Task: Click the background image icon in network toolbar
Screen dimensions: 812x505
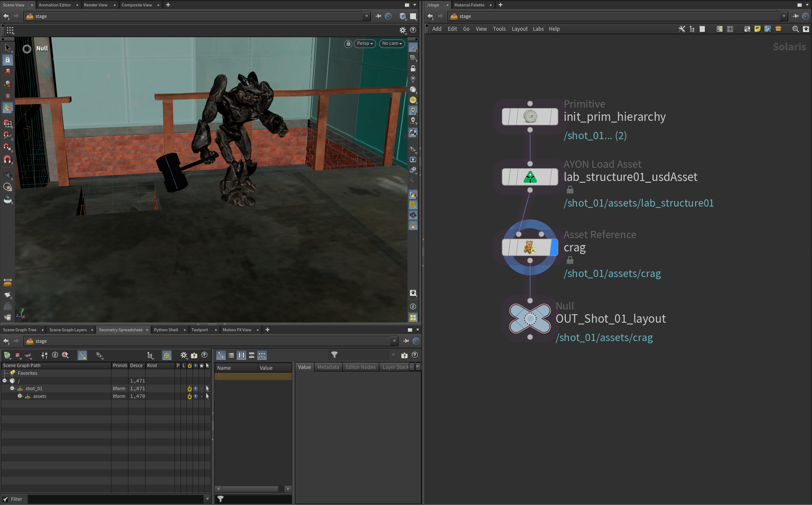Action: click(x=768, y=29)
